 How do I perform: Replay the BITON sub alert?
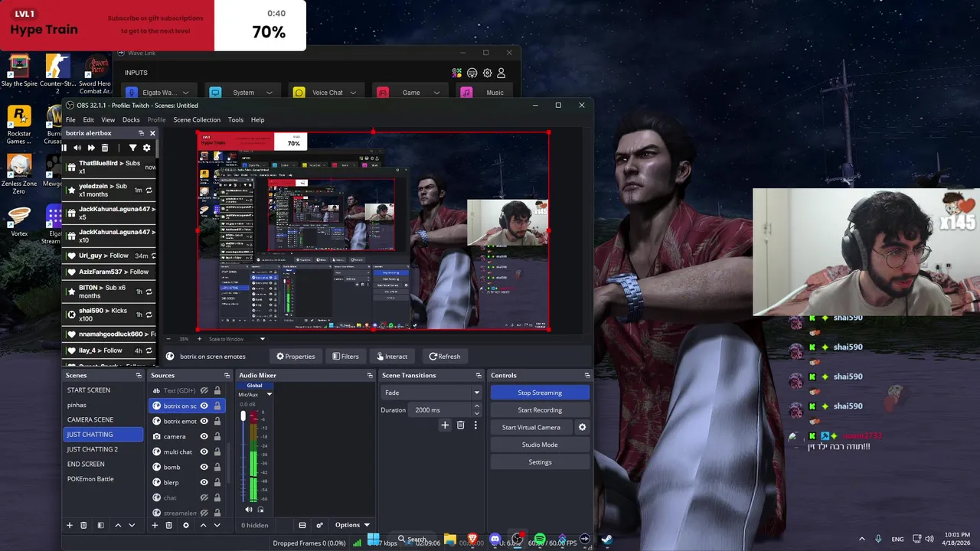point(149,292)
